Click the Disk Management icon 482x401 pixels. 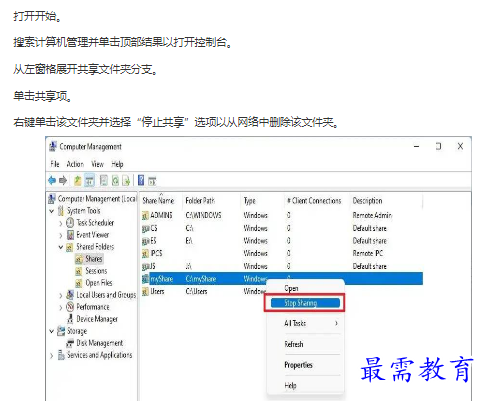(70, 343)
